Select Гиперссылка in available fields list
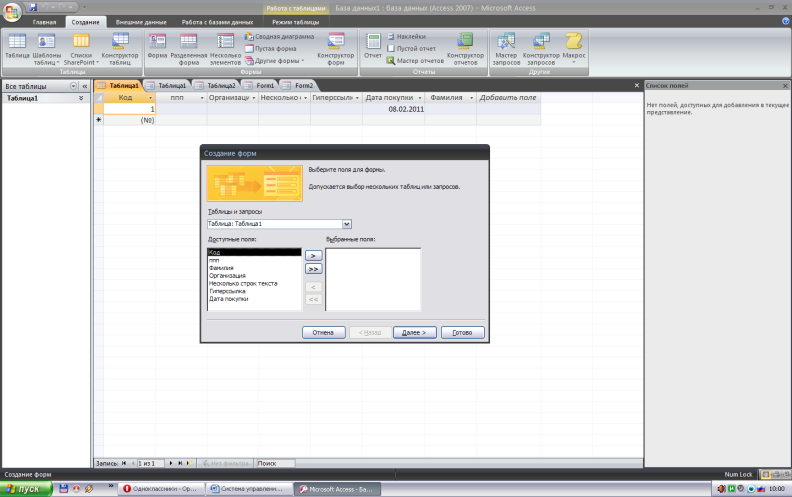This screenshot has height=497, width=792. tap(254, 291)
